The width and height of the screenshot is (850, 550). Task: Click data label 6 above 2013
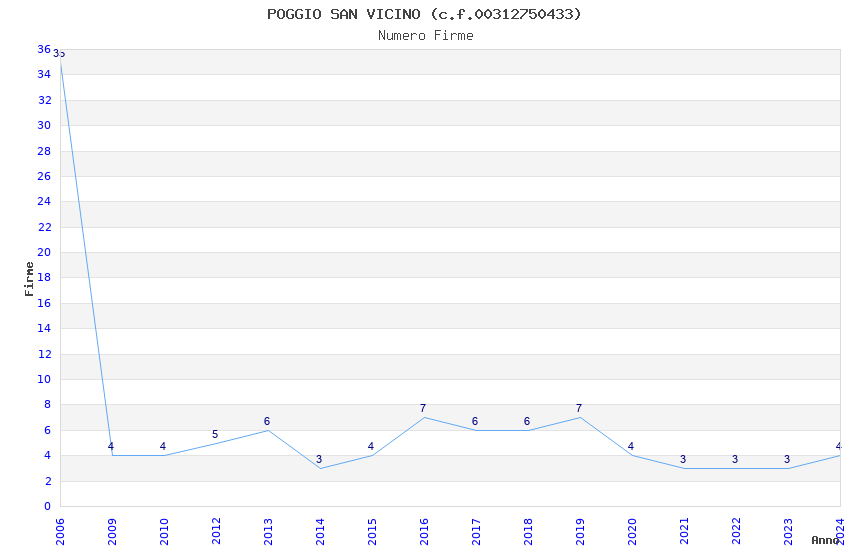pyautogui.click(x=267, y=421)
